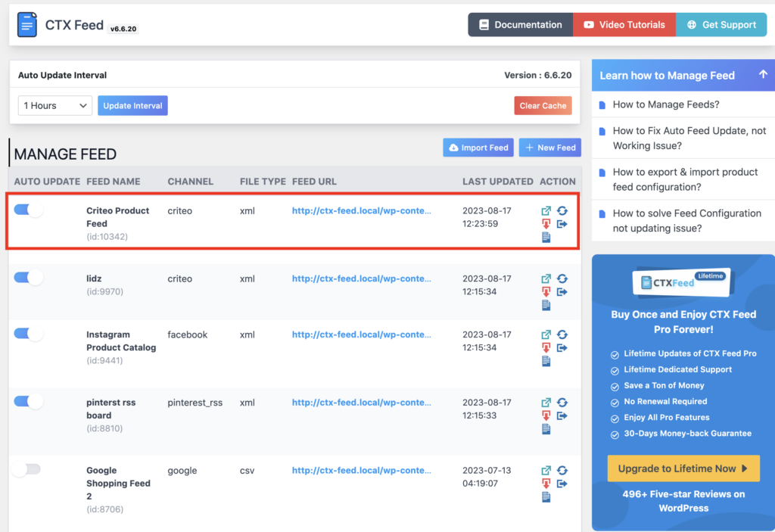
Task: Click document icon in pinterst rss board row
Action: [x=546, y=429]
